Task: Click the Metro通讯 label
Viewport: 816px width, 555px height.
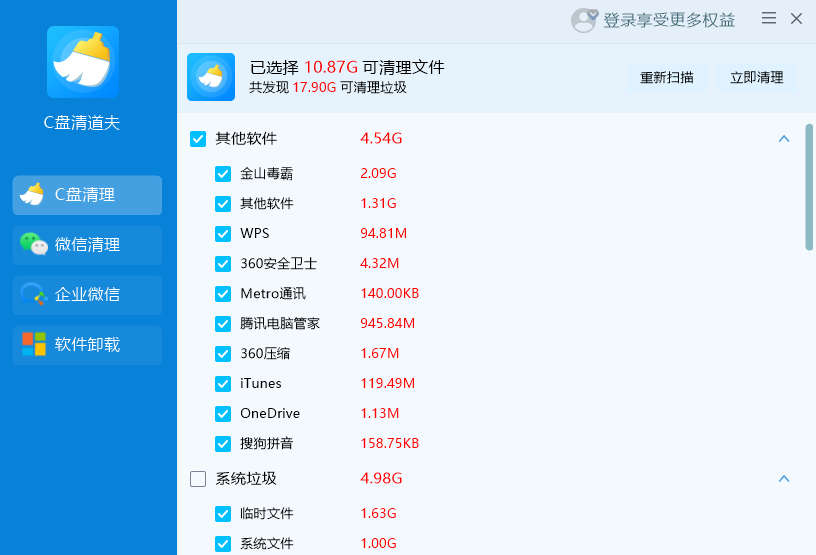Action: point(273,294)
